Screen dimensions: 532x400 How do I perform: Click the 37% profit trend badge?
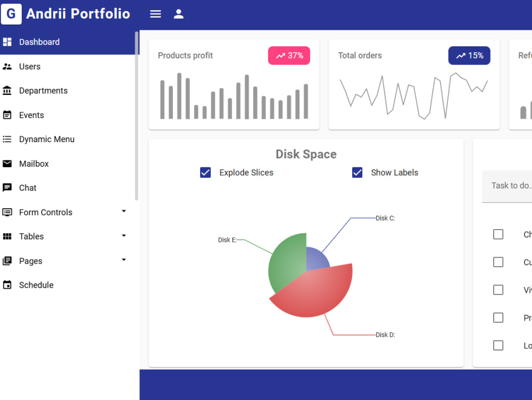pyautogui.click(x=289, y=56)
